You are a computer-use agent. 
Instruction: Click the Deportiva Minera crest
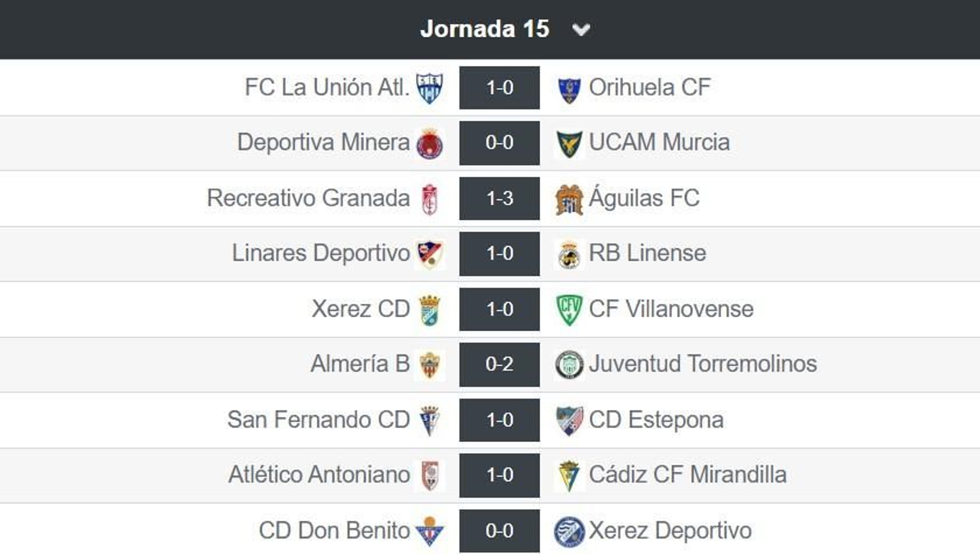tap(429, 142)
